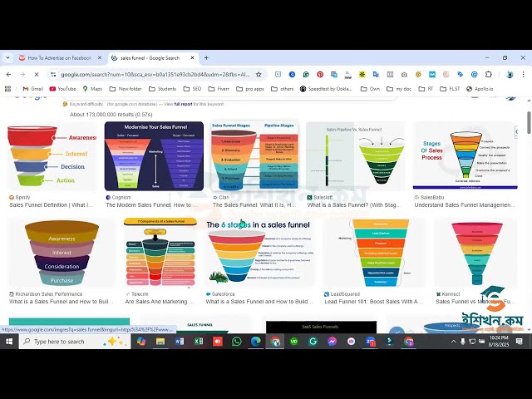Expand the Fiverr bookmark folder

coord(219,89)
